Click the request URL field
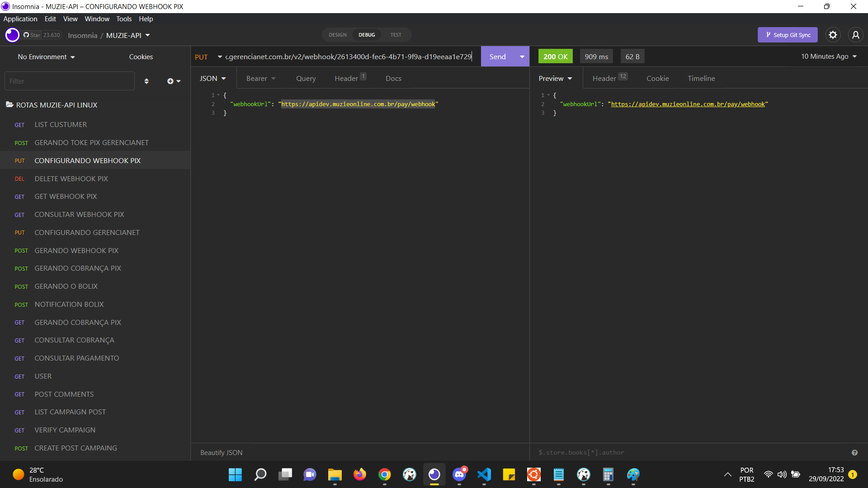The width and height of the screenshot is (868, 488). (349, 56)
